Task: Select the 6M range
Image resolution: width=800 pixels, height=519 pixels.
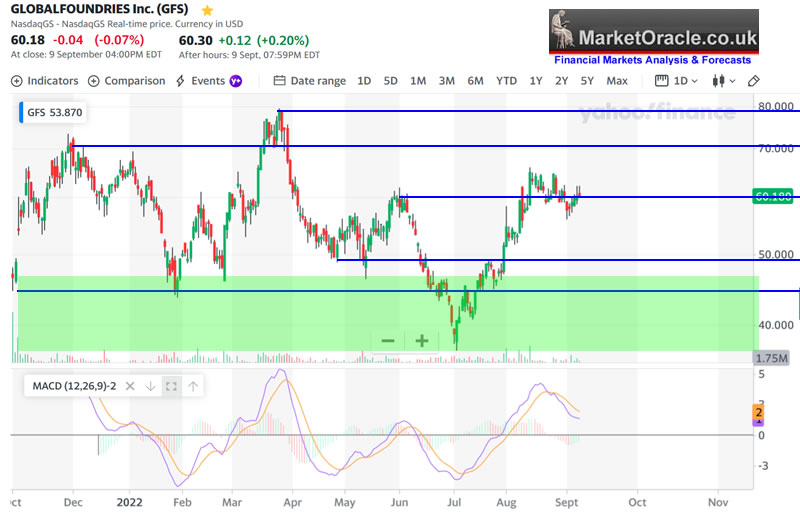Action: click(475, 81)
